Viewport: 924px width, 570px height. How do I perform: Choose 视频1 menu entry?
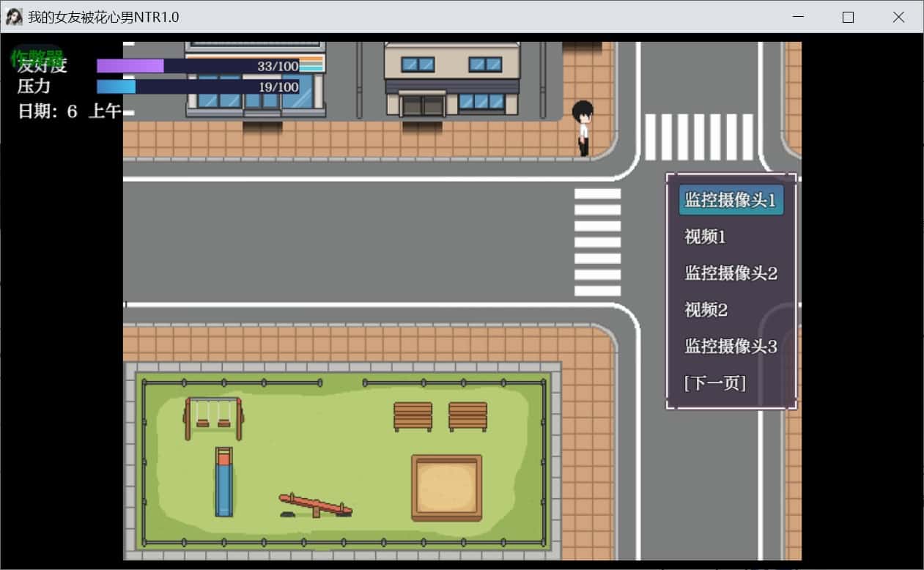pos(705,237)
